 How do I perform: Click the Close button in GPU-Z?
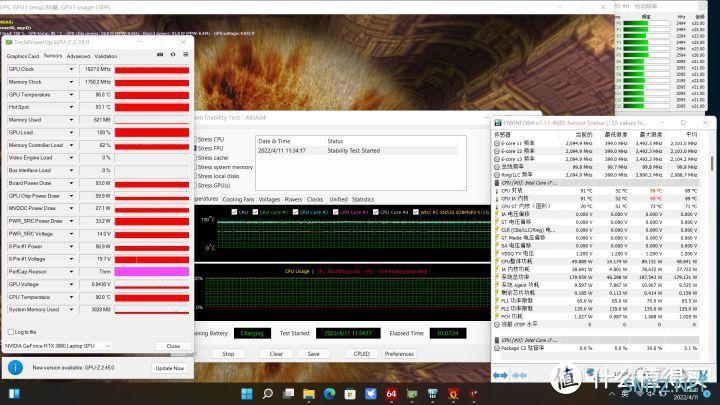[173, 346]
